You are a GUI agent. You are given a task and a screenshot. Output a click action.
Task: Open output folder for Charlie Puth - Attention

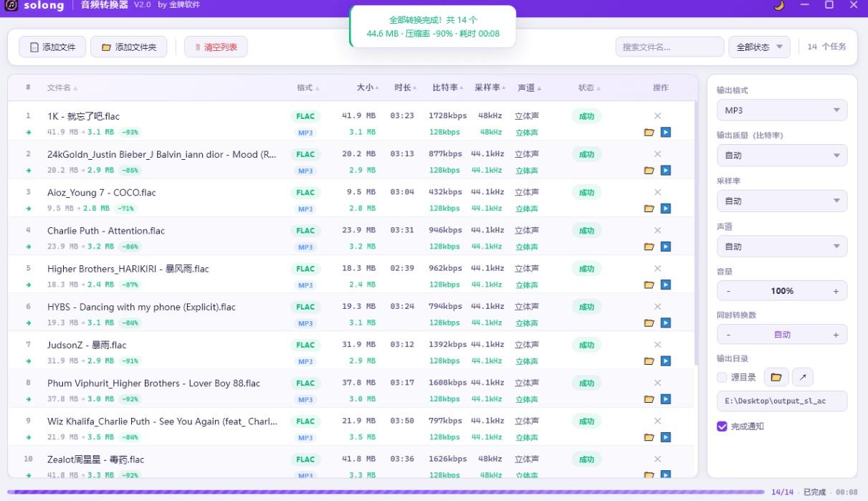(x=649, y=247)
